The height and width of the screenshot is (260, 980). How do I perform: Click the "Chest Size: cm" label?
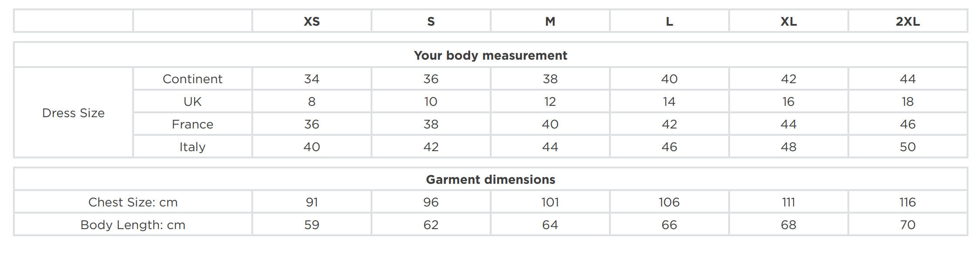[x=133, y=202]
